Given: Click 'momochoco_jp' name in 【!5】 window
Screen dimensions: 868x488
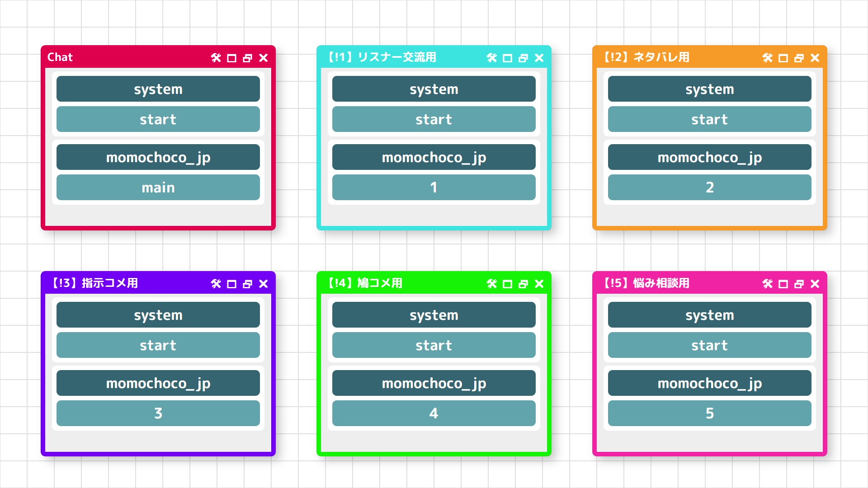Looking at the screenshot, I should point(710,383).
